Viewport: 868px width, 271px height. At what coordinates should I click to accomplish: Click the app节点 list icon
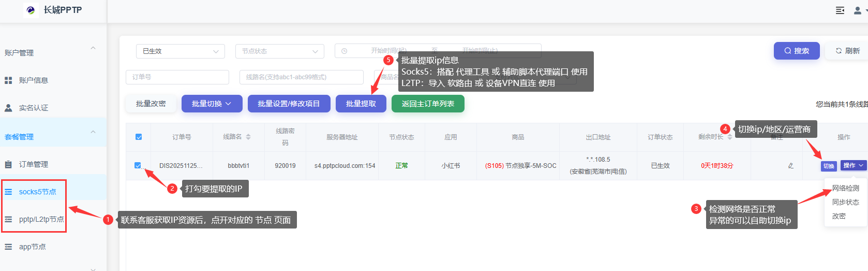pyautogui.click(x=8, y=247)
